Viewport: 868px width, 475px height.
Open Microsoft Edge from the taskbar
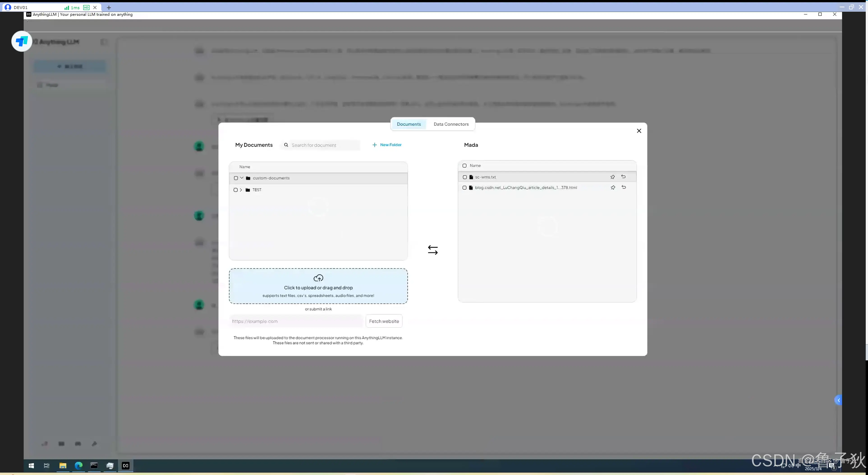78,466
